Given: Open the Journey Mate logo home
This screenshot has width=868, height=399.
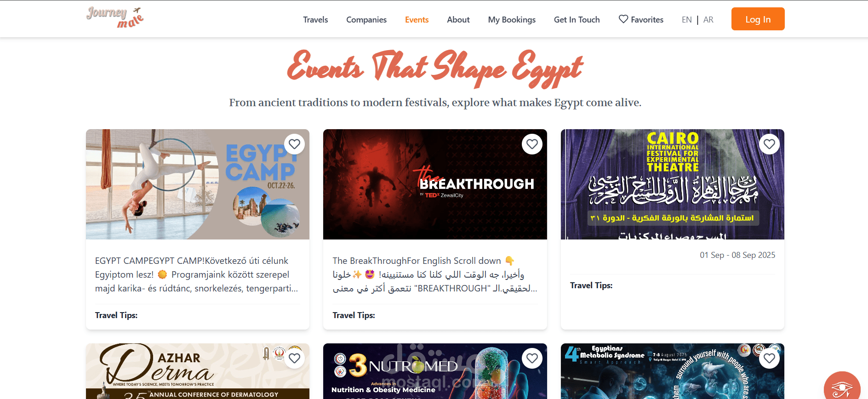Looking at the screenshot, I should (115, 17).
